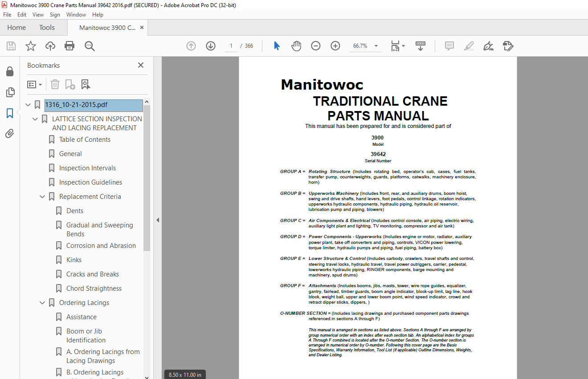Click the Save file icon

(x=11, y=46)
